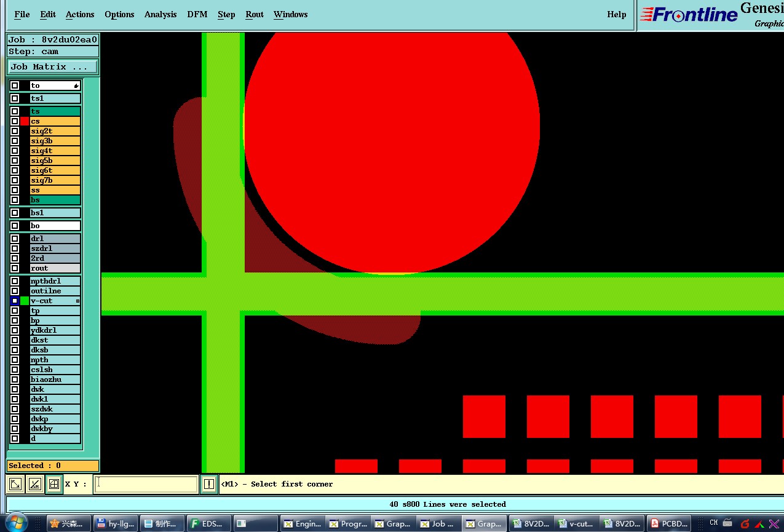Image resolution: width=784 pixels, height=532 pixels.
Task: Select the dksb layer name
Action: pos(55,350)
